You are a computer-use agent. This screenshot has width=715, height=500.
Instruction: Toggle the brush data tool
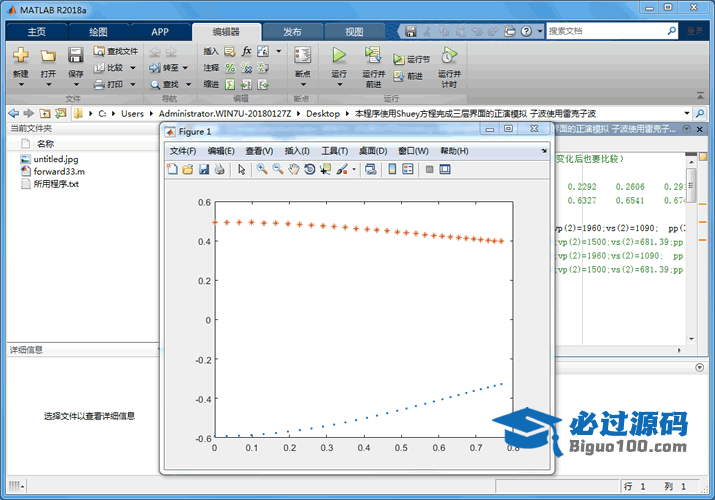tap(342, 170)
